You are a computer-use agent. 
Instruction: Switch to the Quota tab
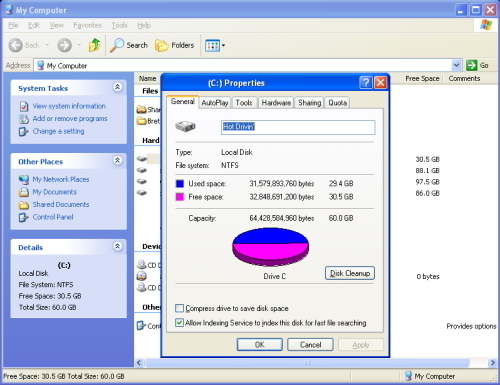coord(337,103)
